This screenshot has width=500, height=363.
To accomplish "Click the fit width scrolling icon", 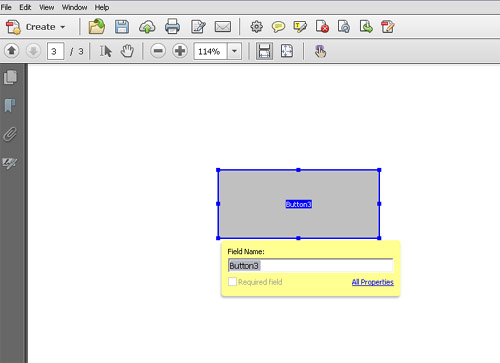I will point(264,51).
